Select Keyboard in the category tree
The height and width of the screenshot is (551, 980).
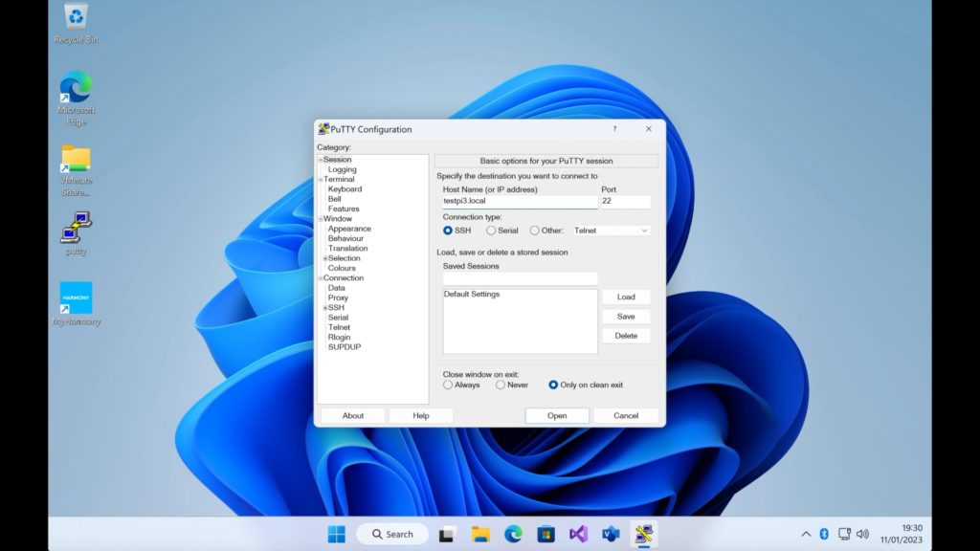pyautogui.click(x=345, y=188)
